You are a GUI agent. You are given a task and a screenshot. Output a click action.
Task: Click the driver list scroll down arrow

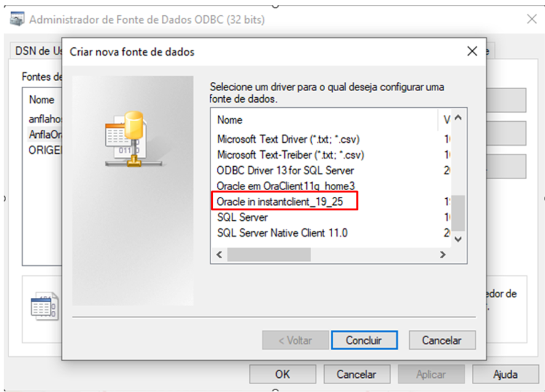(458, 239)
